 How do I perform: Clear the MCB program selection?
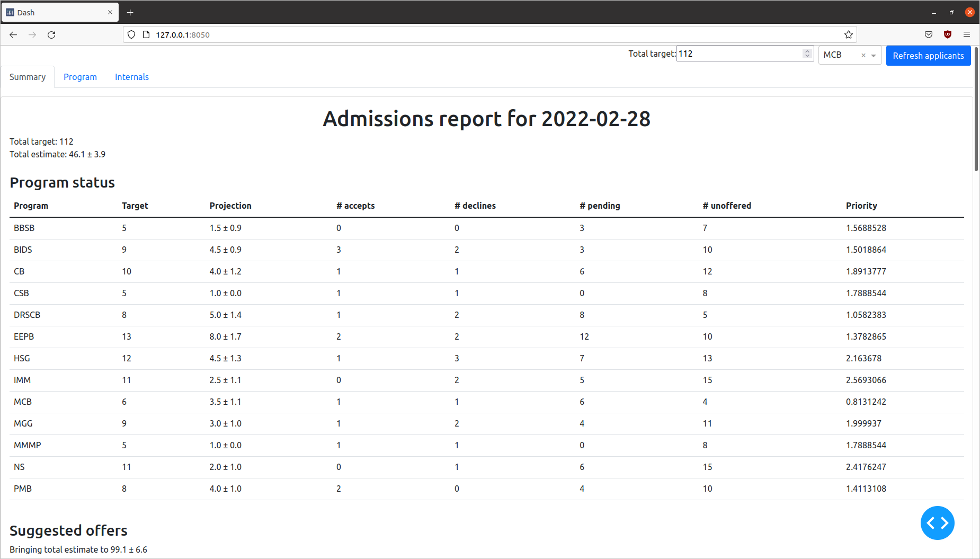[863, 55]
